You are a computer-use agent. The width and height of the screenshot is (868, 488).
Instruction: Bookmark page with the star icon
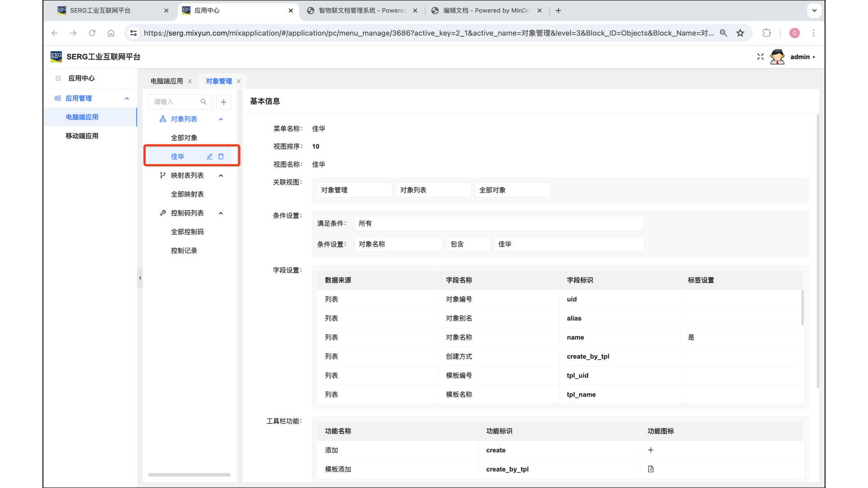(x=740, y=33)
